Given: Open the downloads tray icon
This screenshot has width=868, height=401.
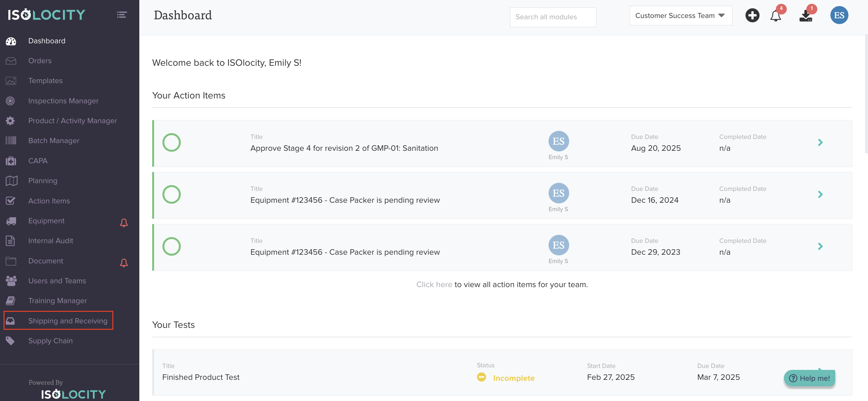Looking at the screenshot, I should [805, 16].
